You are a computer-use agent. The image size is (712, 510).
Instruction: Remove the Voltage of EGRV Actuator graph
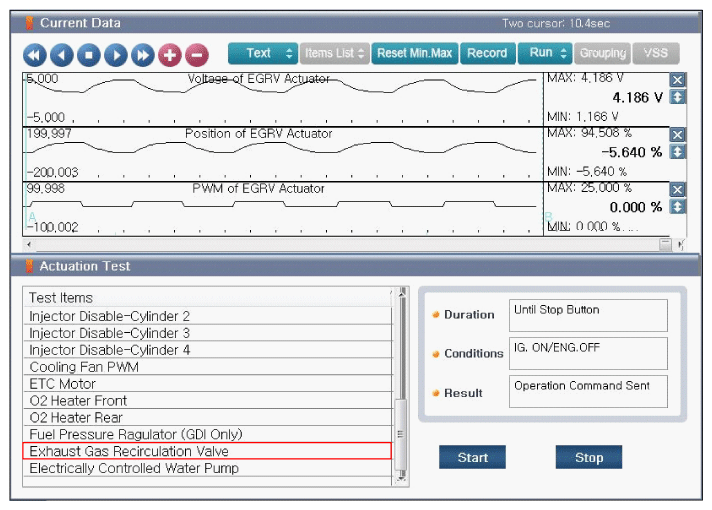coord(677,80)
